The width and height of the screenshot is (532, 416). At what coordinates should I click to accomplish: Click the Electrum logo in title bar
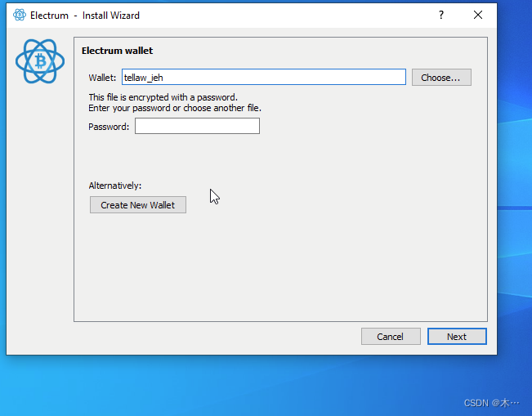point(20,15)
